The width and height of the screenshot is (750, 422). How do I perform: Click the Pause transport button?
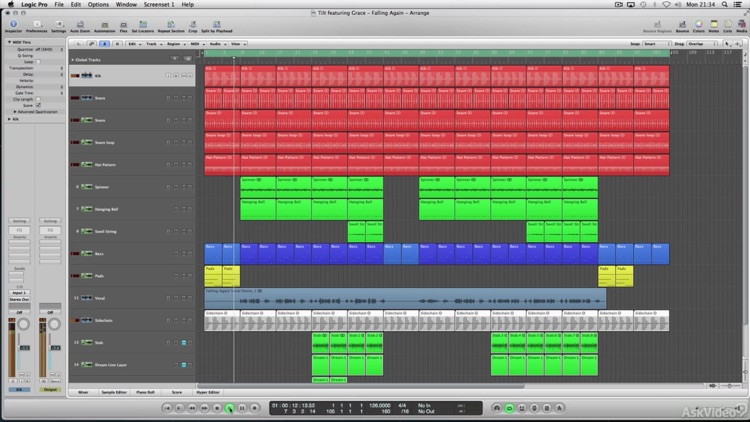pyautogui.click(x=242, y=408)
